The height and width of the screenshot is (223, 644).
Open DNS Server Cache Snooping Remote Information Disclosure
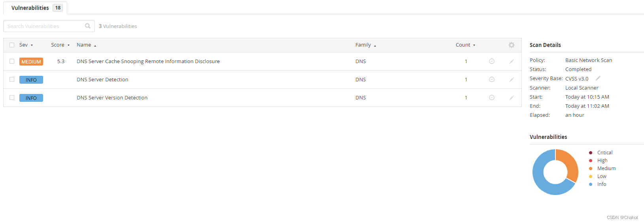pyautogui.click(x=148, y=61)
